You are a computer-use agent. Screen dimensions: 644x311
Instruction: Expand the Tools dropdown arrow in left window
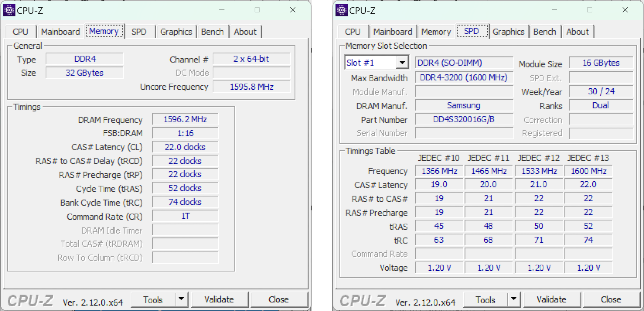(181, 299)
